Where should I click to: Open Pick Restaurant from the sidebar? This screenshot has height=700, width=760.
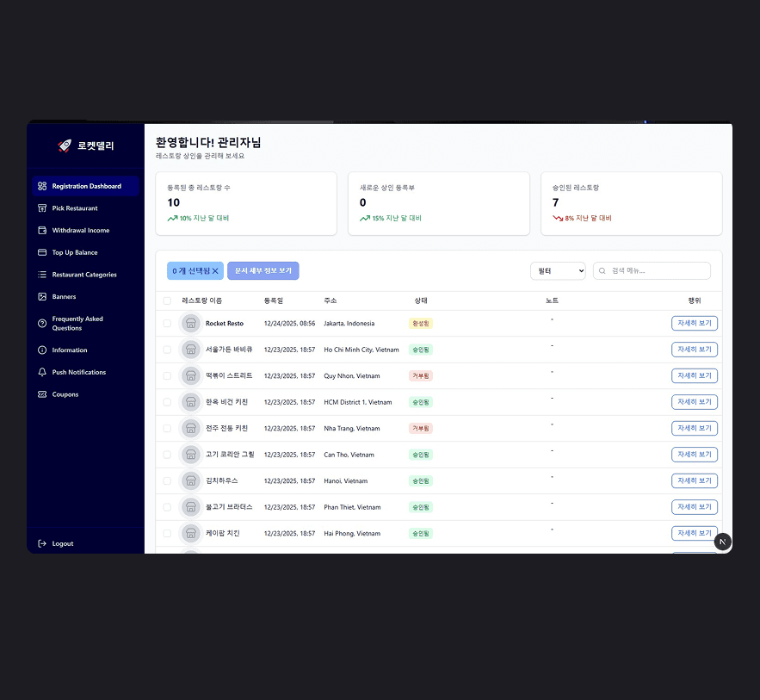pos(75,208)
